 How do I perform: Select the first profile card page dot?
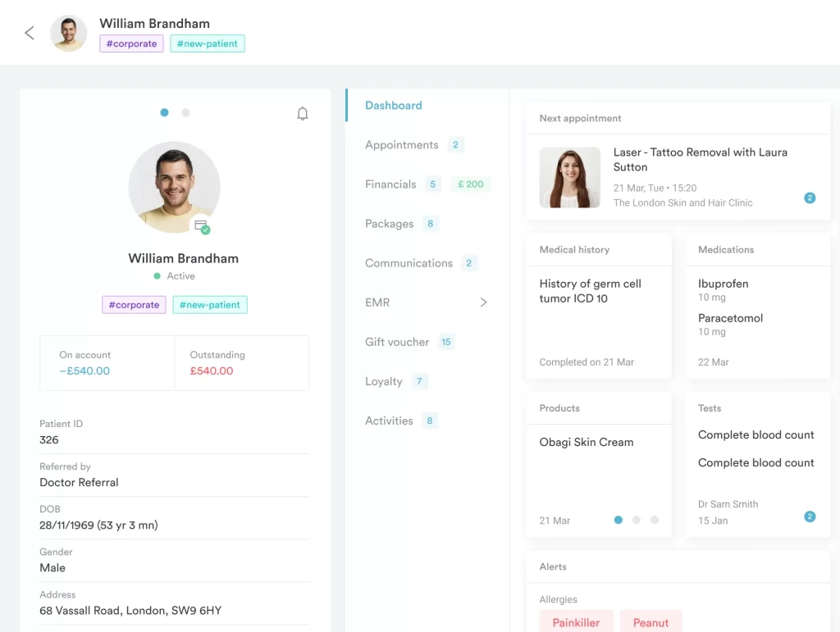pos(165,112)
